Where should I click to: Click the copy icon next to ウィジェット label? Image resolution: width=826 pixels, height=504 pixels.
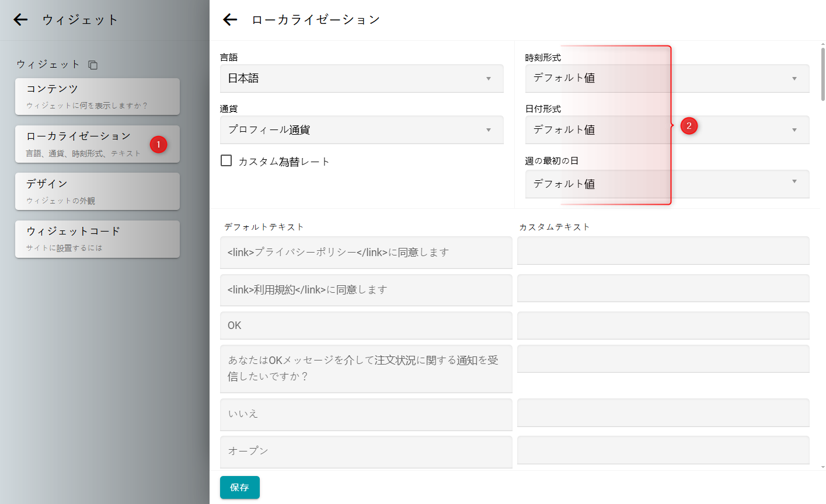pos(93,65)
